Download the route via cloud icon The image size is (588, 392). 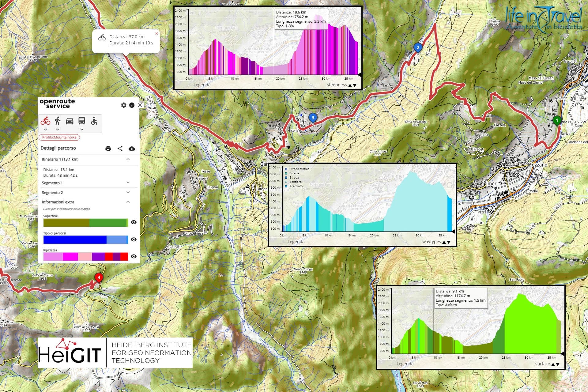(132, 149)
